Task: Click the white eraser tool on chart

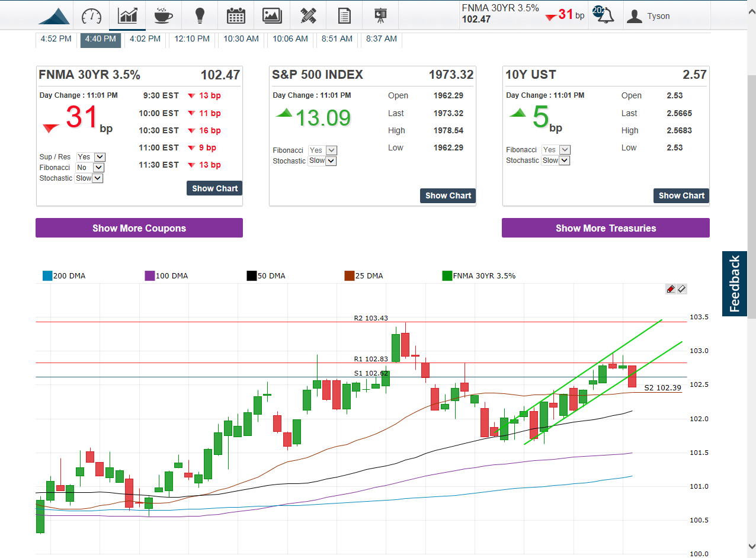Action: coord(681,289)
